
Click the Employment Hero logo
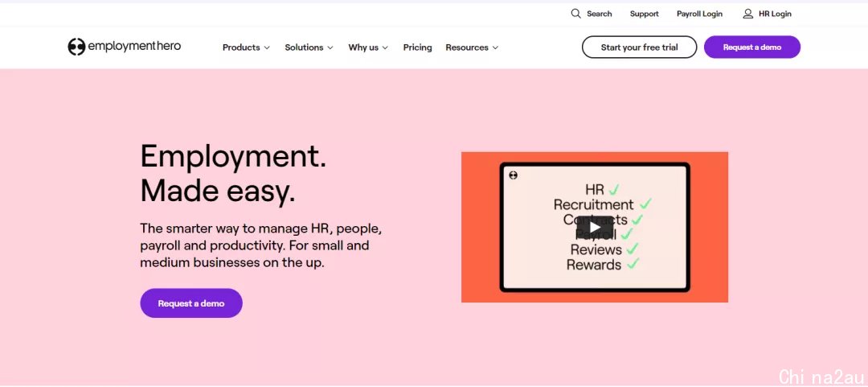[x=124, y=47]
